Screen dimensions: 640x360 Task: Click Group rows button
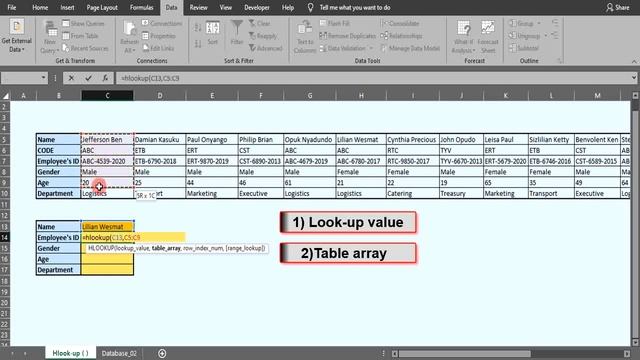[521, 24]
